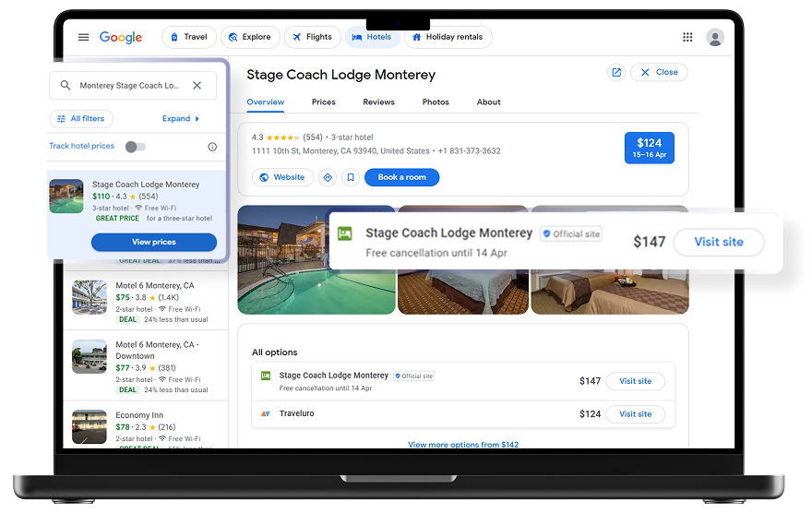Open the hamburger main menu
Image resolution: width=812 pixels, height=513 pixels.
click(83, 37)
